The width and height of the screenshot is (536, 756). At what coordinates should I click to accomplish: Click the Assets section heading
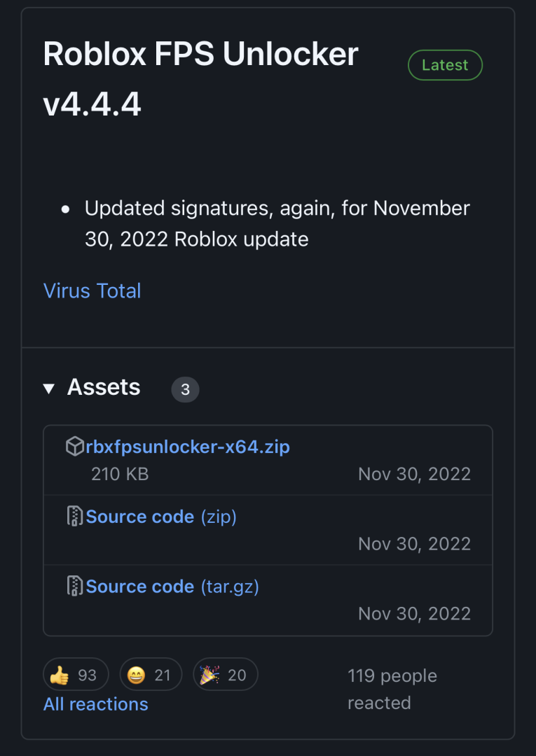[x=104, y=387]
